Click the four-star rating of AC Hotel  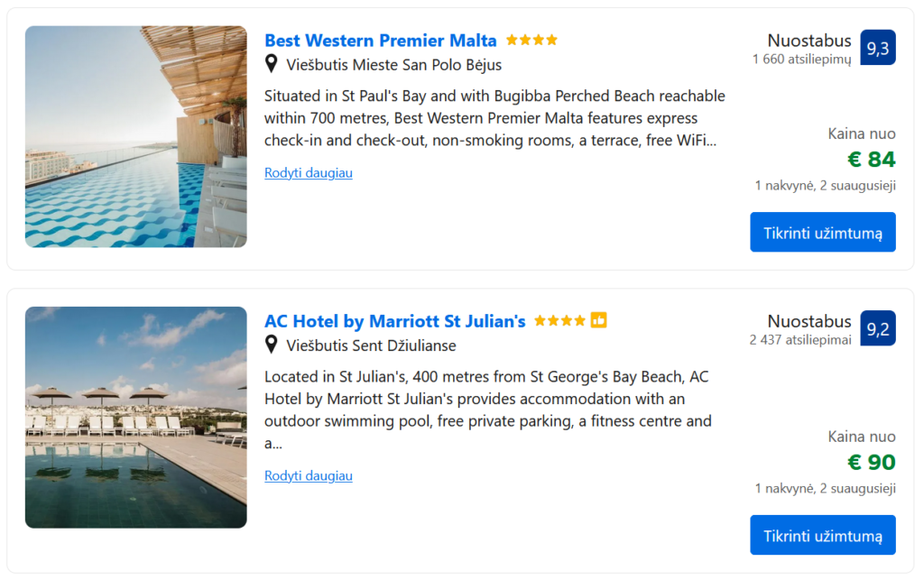click(559, 321)
